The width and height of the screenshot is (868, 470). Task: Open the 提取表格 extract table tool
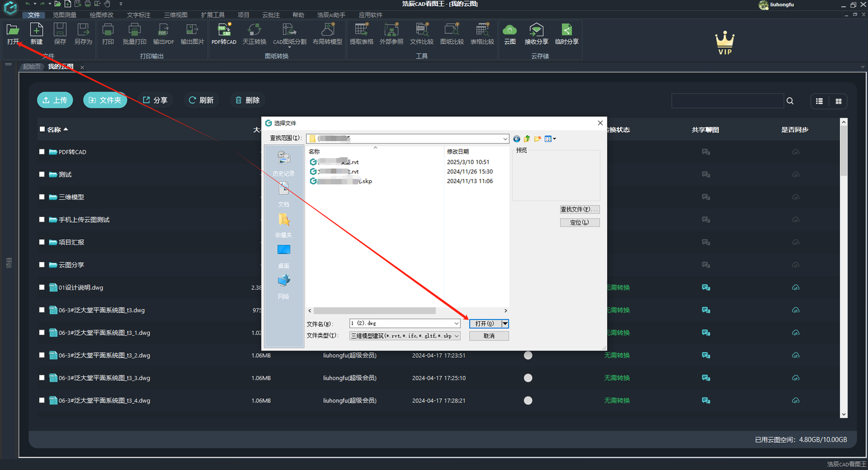pyautogui.click(x=362, y=34)
